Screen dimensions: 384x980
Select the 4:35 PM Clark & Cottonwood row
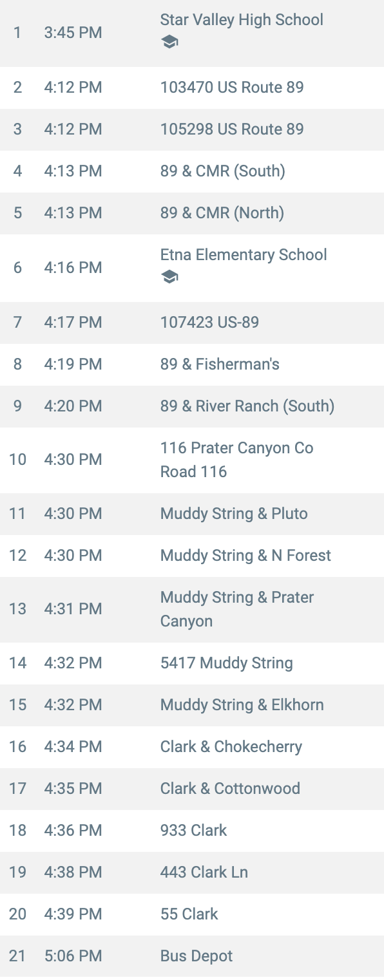coord(192,788)
